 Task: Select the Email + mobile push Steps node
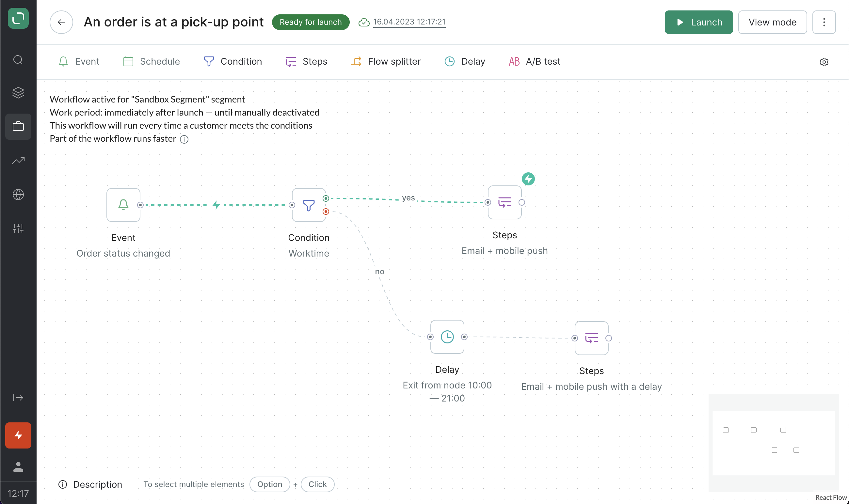505,202
